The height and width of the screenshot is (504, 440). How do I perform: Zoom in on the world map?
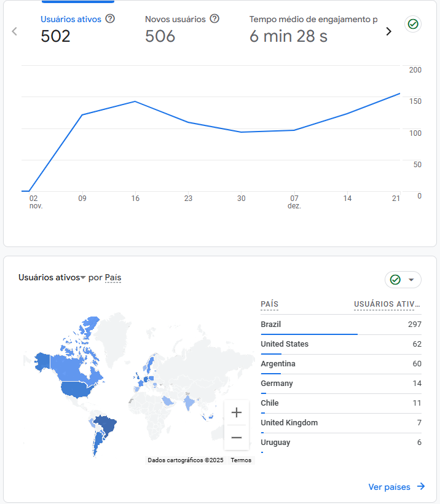click(x=236, y=412)
